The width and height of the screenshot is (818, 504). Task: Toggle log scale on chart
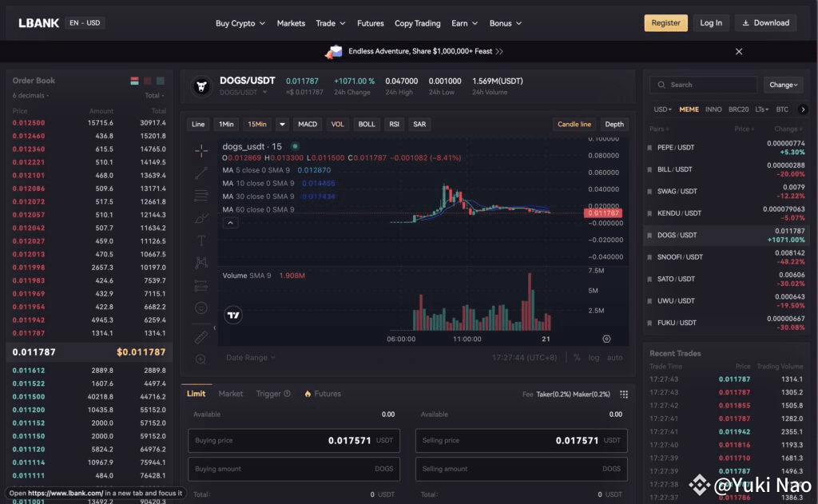(594, 358)
